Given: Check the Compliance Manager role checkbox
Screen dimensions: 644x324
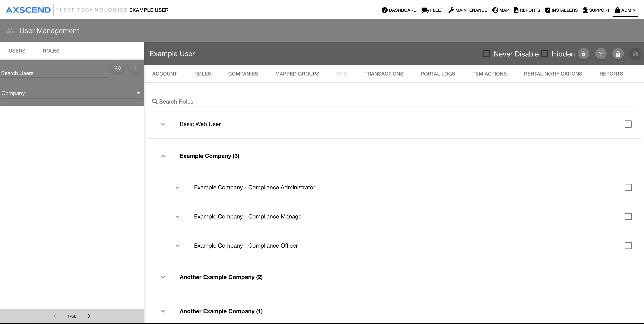Looking at the screenshot, I should coord(628,216).
